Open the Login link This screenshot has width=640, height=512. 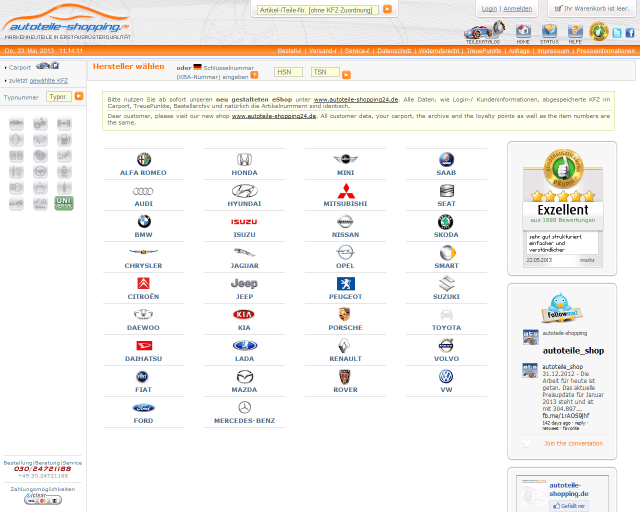(489, 9)
